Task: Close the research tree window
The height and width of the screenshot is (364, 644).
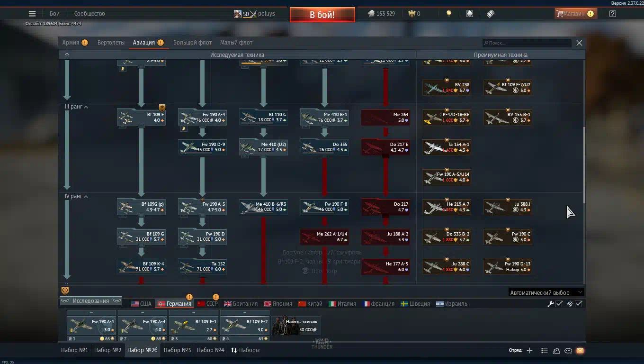Action: pos(579,43)
